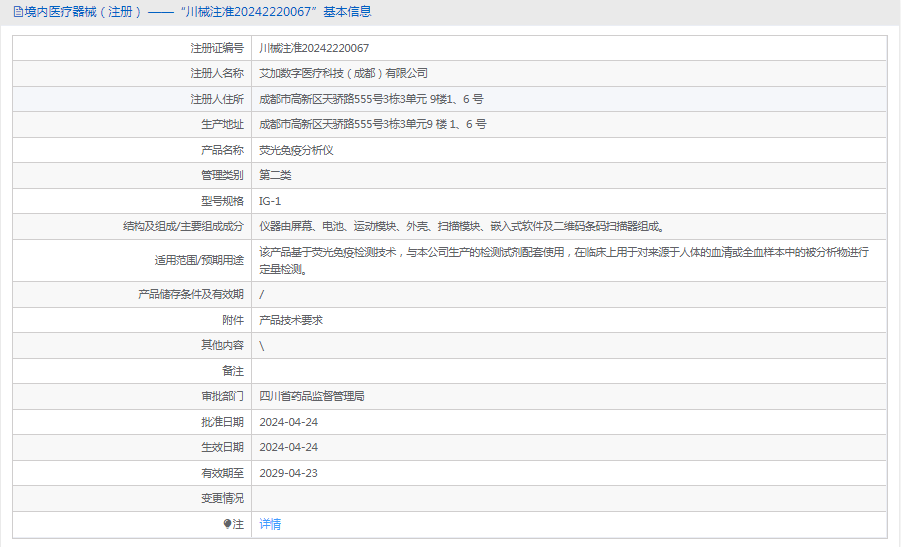Click the document icon beside the page title

[x=18, y=11]
